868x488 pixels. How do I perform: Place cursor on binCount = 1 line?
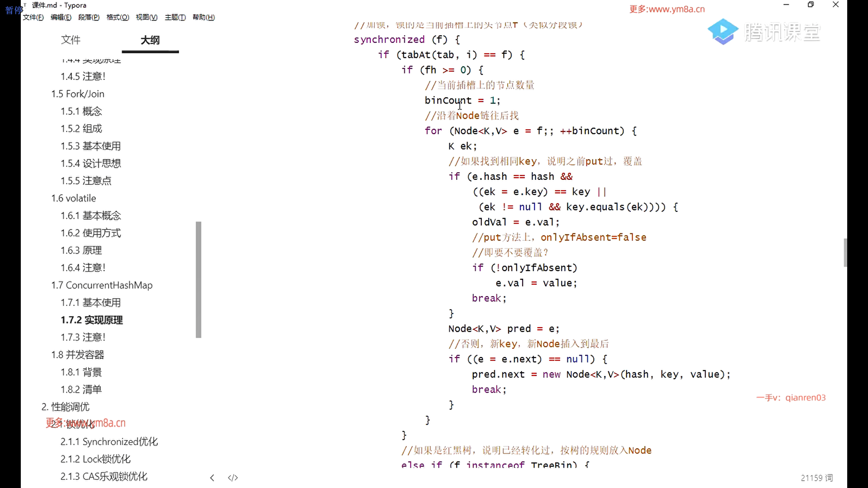[x=462, y=100]
